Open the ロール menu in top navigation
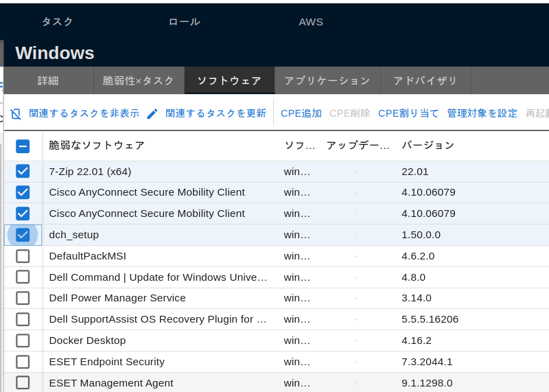This screenshot has width=549, height=392. [185, 22]
